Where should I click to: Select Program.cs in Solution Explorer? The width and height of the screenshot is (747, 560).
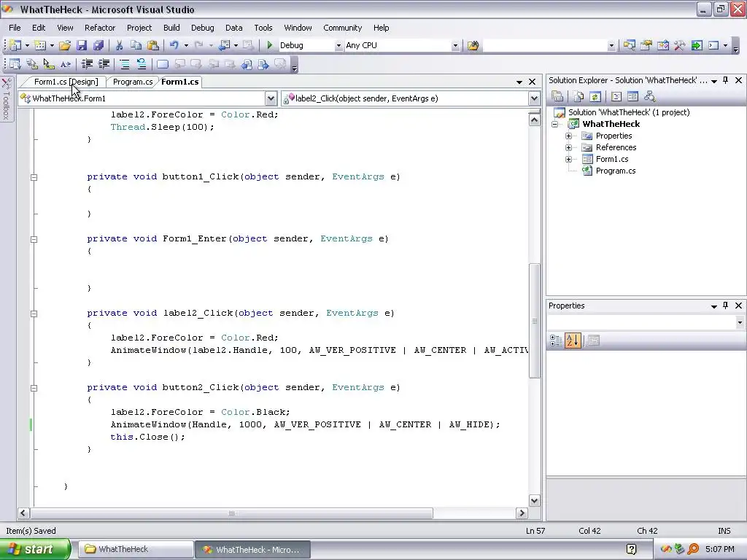[x=616, y=171]
